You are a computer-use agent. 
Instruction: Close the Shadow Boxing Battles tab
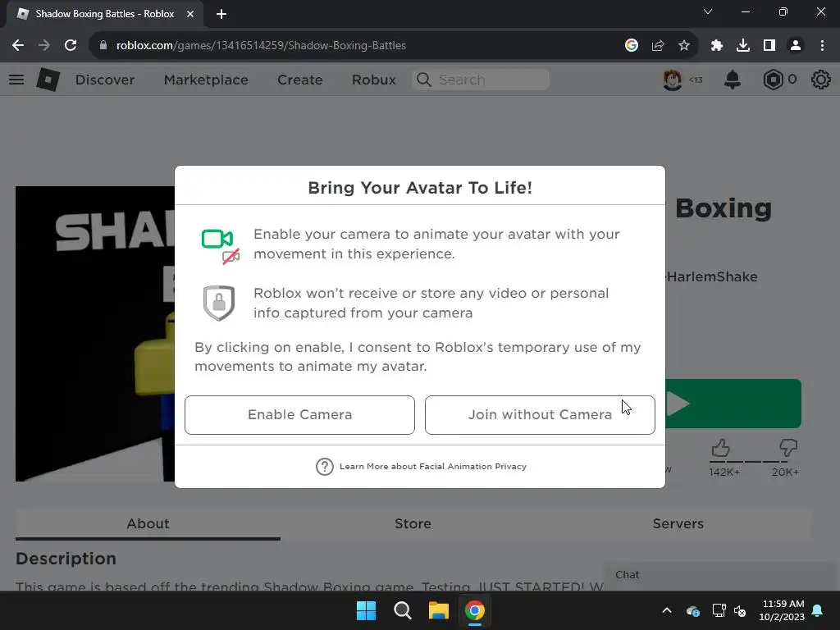[190, 14]
